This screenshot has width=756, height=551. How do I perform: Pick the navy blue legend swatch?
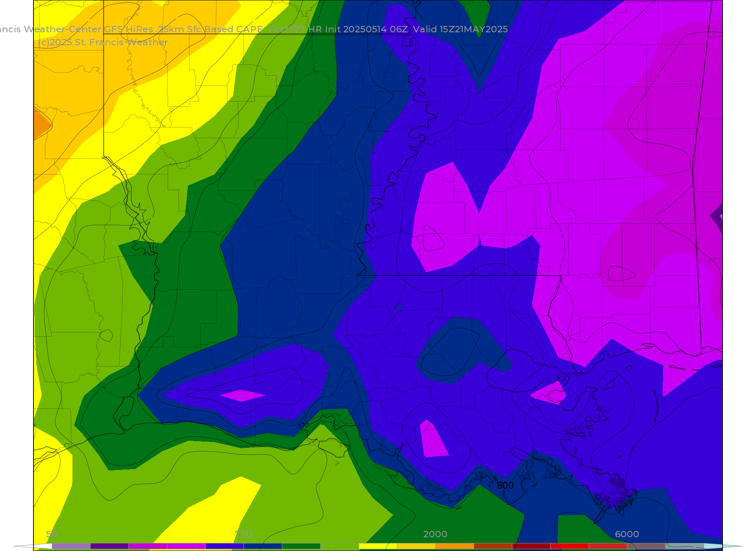[x=263, y=546]
